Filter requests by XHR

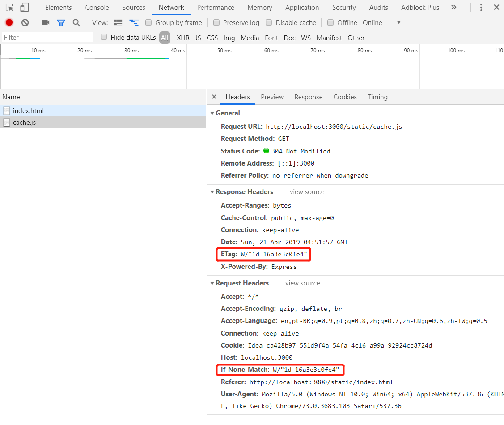click(183, 38)
